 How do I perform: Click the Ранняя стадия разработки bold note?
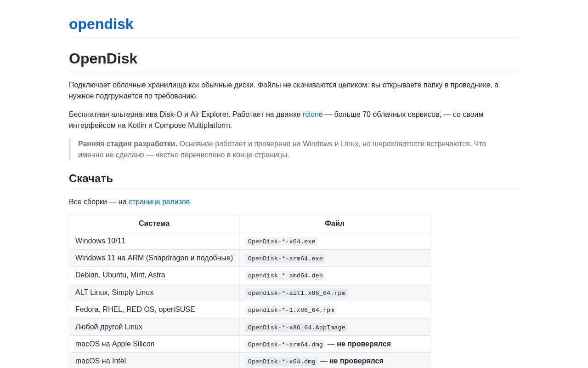[x=128, y=144]
